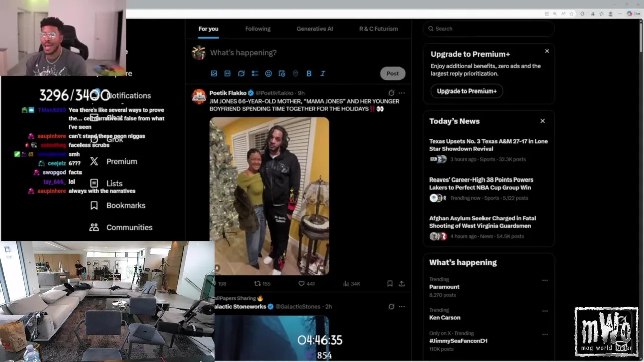Open more options for Ken Carson trend
This screenshot has width=644, height=362.
point(545,311)
